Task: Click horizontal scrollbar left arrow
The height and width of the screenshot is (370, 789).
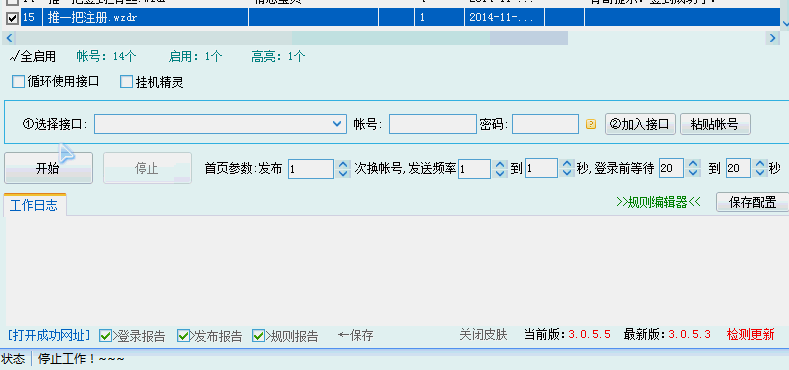Action: pos(9,38)
